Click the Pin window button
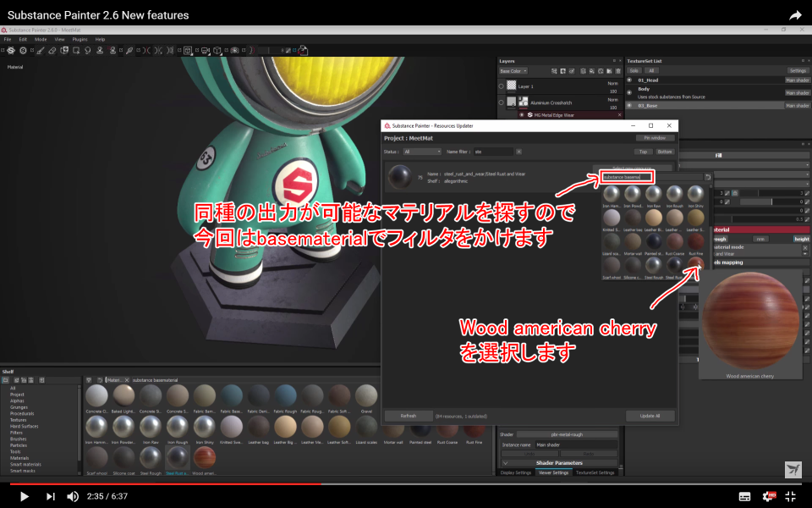 pos(655,138)
